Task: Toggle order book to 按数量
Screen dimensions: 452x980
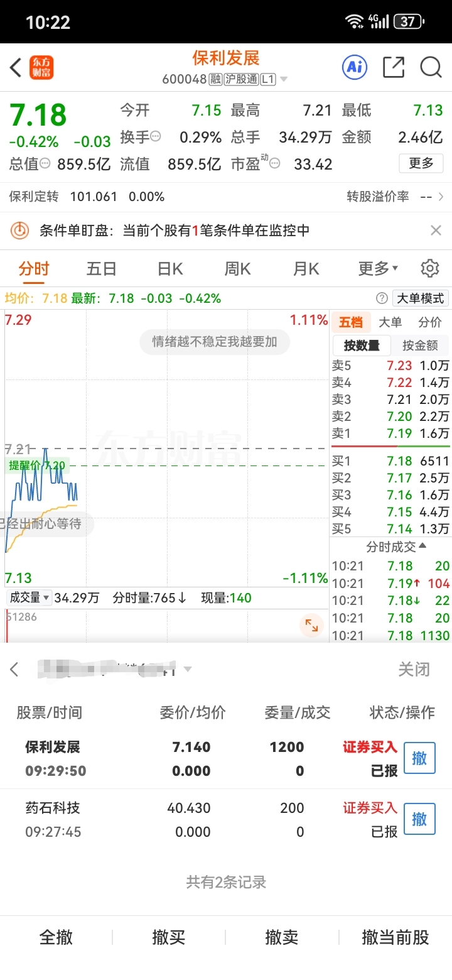Action: pyautogui.click(x=362, y=346)
